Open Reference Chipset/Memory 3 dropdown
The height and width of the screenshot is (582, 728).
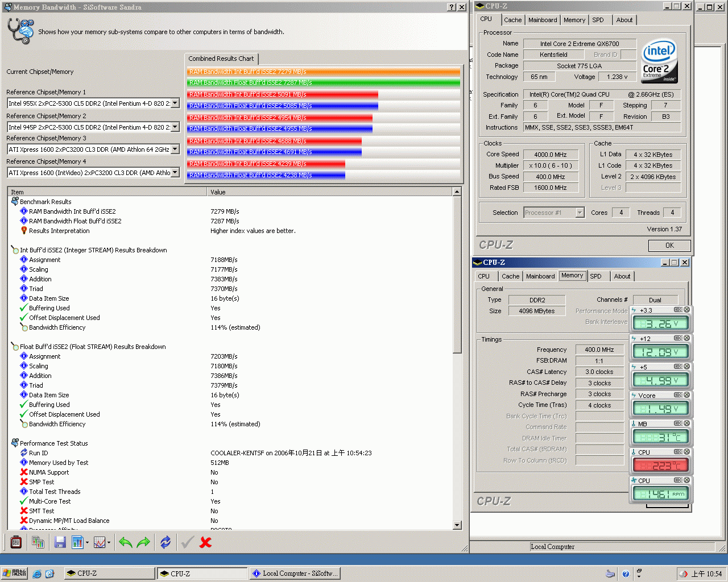tap(175, 149)
